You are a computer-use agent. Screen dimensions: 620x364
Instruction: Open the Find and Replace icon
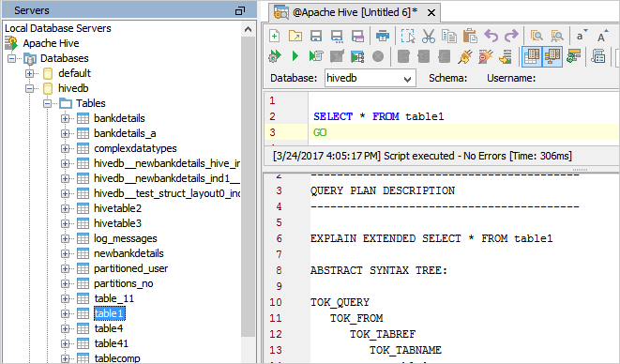coord(557,36)
